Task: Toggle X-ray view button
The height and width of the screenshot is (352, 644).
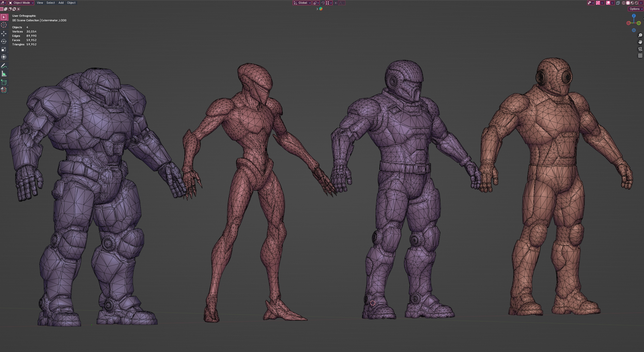Action: 618,3
